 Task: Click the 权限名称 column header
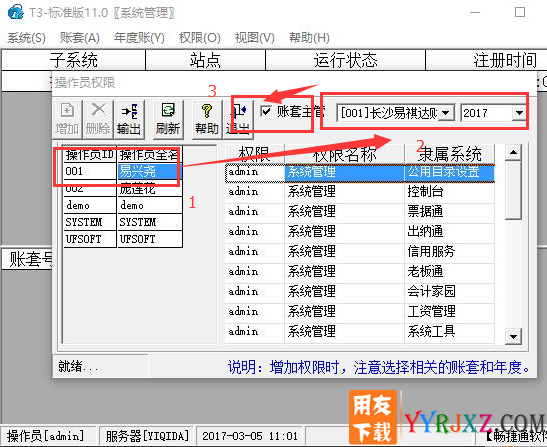344,154
